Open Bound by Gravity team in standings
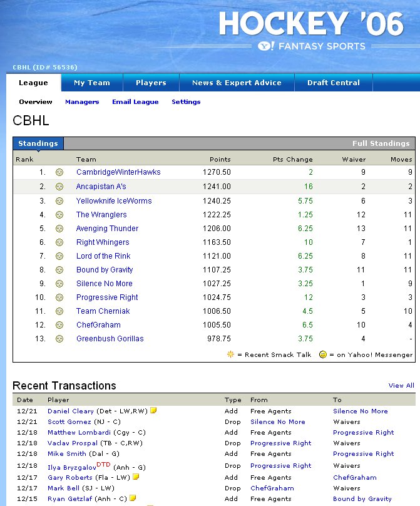The height and width of the screenshot is (506, 420). (105, 270)
